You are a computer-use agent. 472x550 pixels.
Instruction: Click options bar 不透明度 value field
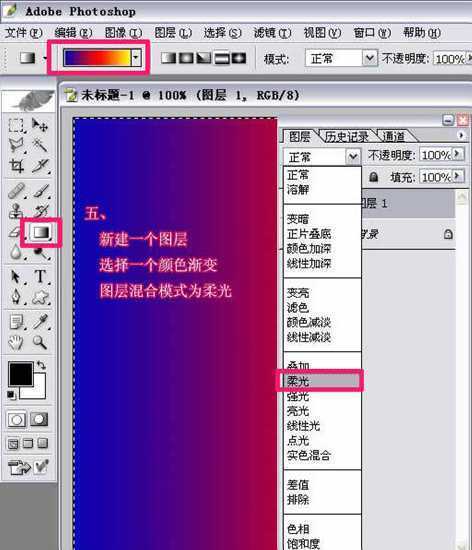(449, 58)
